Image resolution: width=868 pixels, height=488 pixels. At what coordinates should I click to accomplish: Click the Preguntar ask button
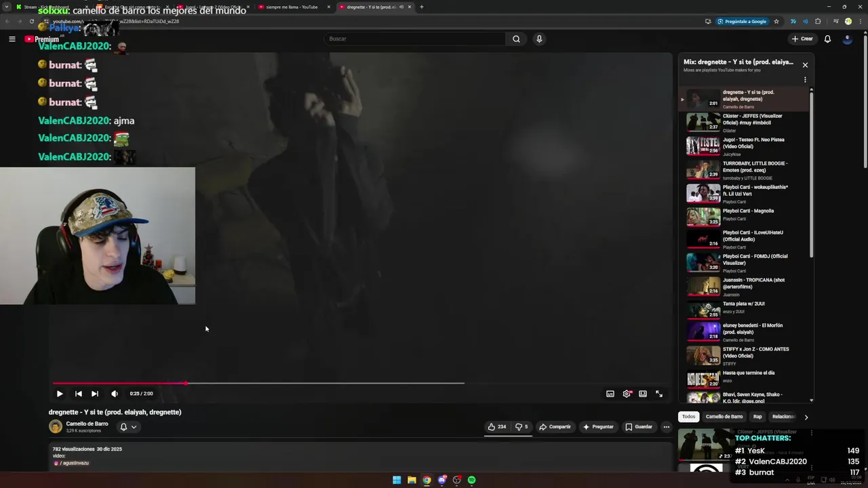(x=598, y=427)
